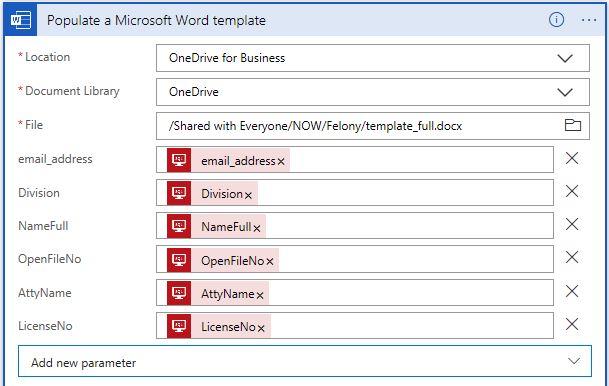Click the Document Library field label
Screen dimensions: 609x386
pyautogui.click(x=72, y=91)
